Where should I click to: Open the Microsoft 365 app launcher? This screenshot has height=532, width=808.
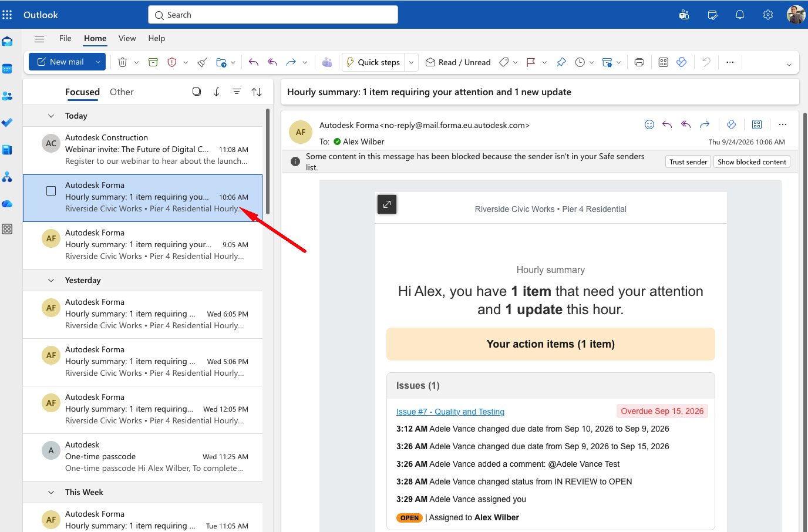click(x=7, y=15)
